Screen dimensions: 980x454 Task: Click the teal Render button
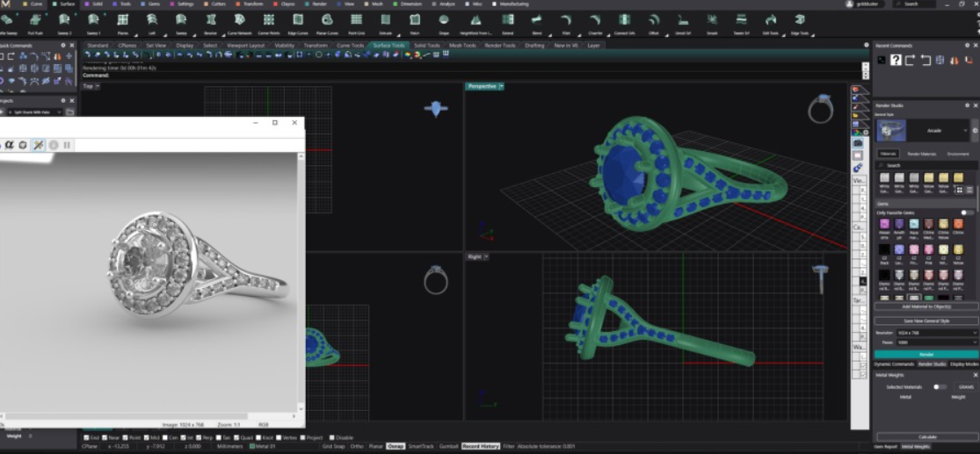[926, 354]
